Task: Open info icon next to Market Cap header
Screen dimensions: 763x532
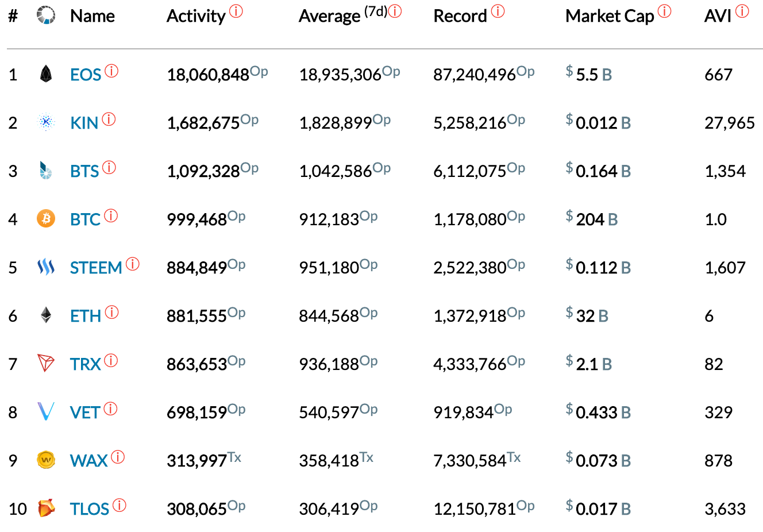Action: [665, 11]
